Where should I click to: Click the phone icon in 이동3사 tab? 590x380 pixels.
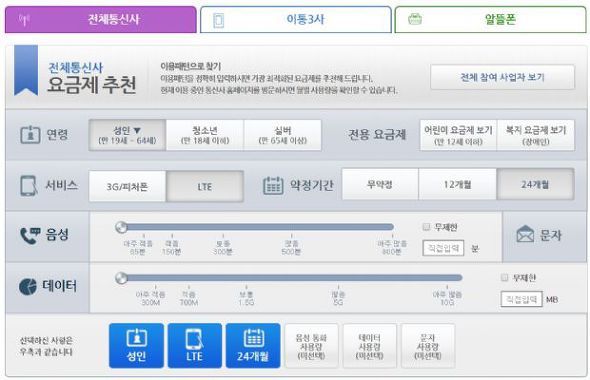pyautogui.click(x=218, y=20)
